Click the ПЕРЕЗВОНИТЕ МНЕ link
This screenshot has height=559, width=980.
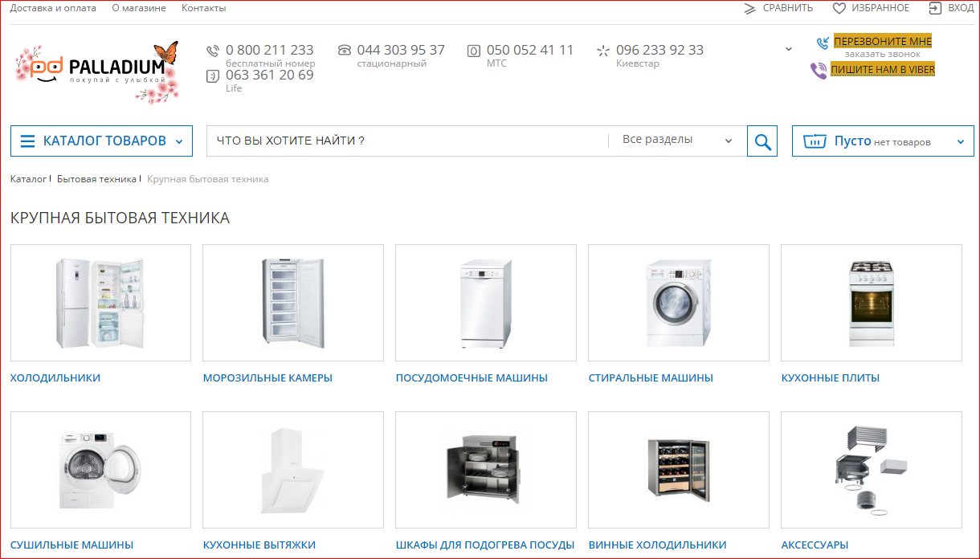pos(883,42)
